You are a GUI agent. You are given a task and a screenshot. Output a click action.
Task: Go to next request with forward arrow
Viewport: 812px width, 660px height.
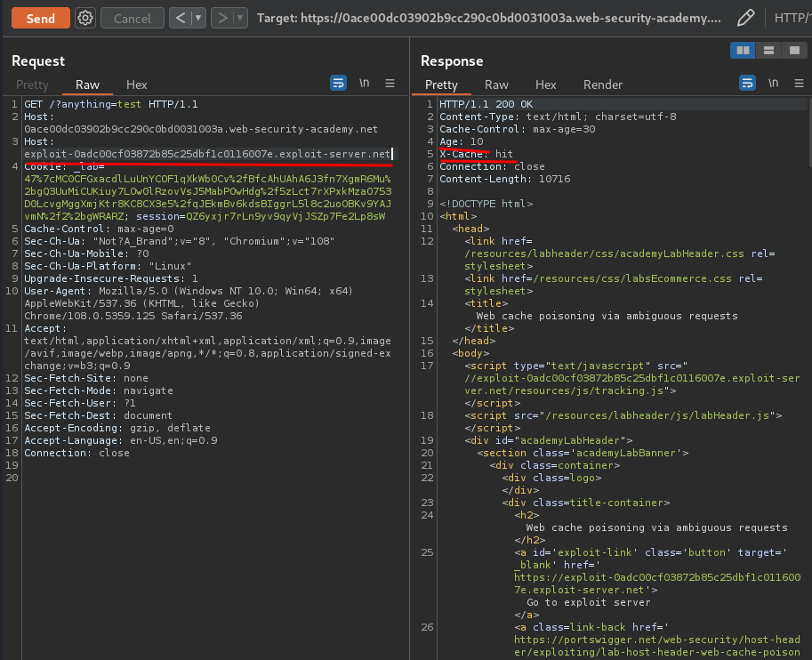(x=222, y=18)
